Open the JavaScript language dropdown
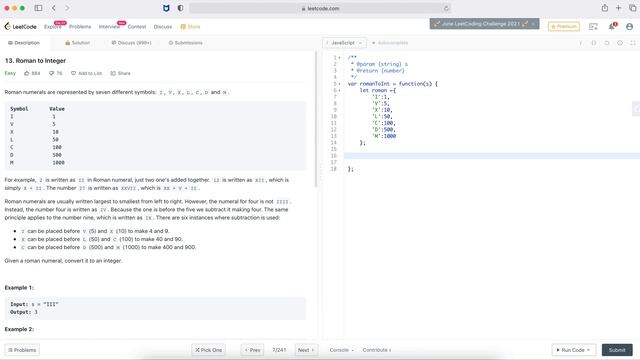 point(344,43)
